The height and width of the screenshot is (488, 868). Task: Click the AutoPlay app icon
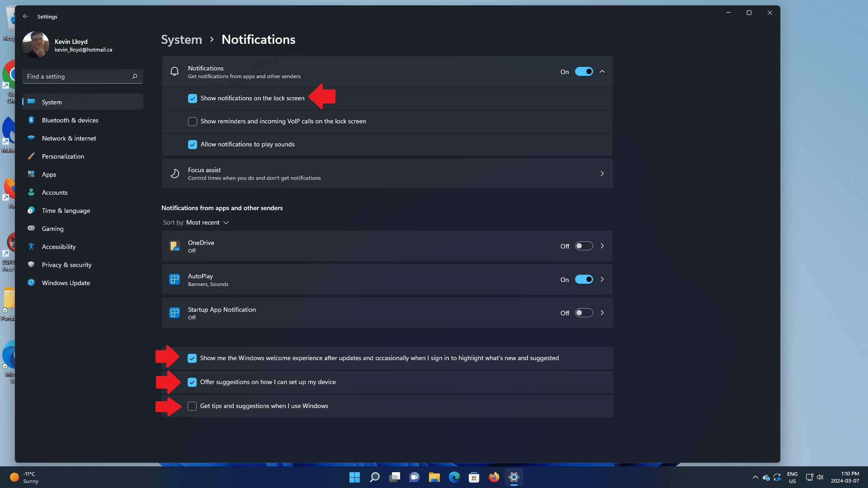click(x=175, y=279)
